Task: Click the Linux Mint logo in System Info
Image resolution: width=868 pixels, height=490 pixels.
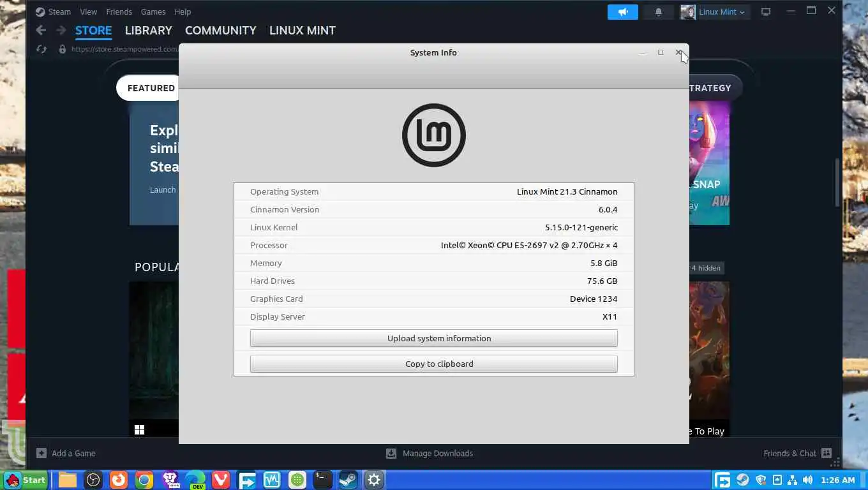Action: (434, 135)
